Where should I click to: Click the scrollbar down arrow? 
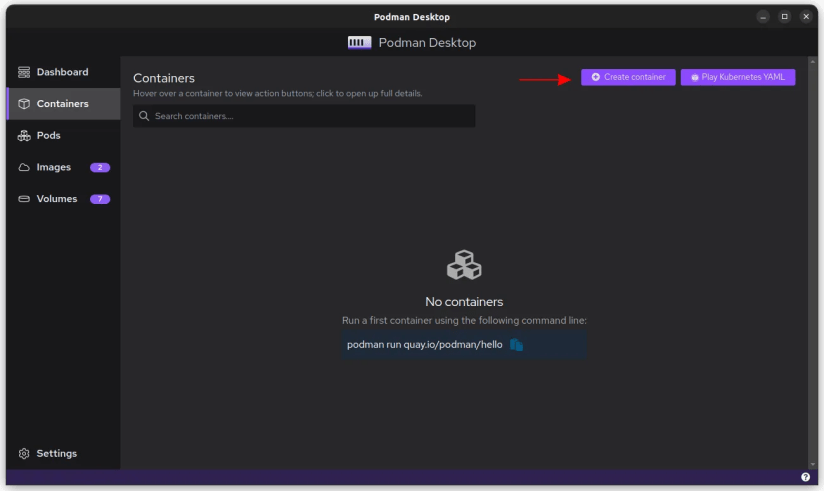pyautogui.click(x=812, y=465)
